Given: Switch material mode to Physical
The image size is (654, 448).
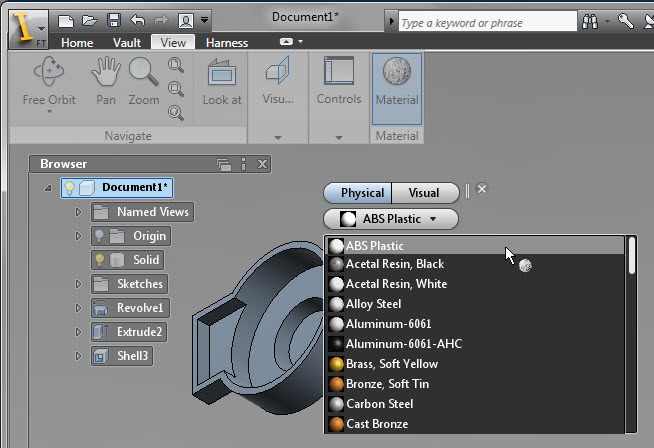Looking at the screenshot, I should [x=358, y=193].
